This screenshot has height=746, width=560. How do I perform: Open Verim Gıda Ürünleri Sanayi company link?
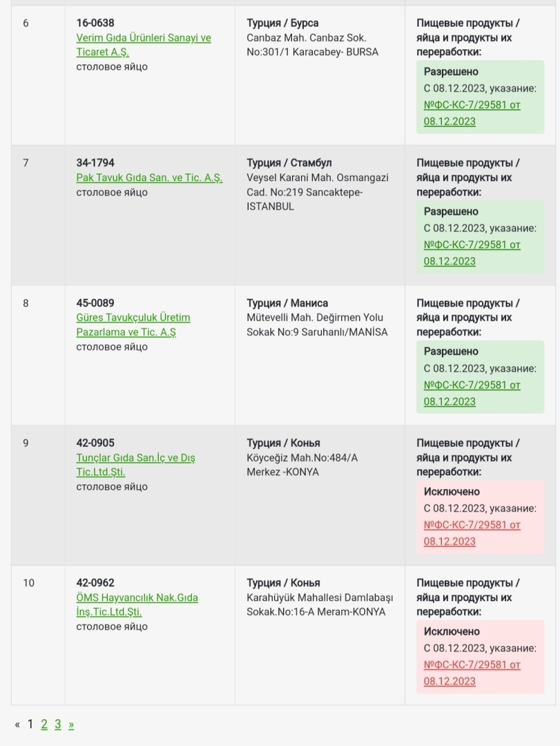point(143,38)
